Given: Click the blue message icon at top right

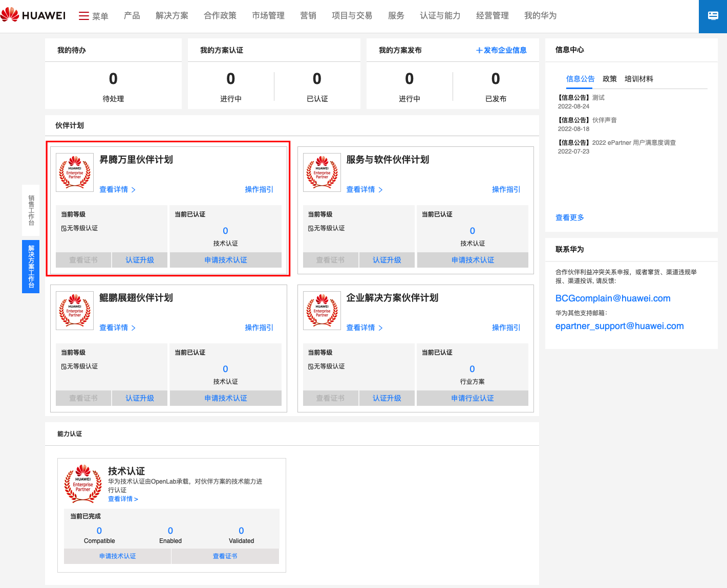Looking at the screenshot, I should tap(713, 16).
